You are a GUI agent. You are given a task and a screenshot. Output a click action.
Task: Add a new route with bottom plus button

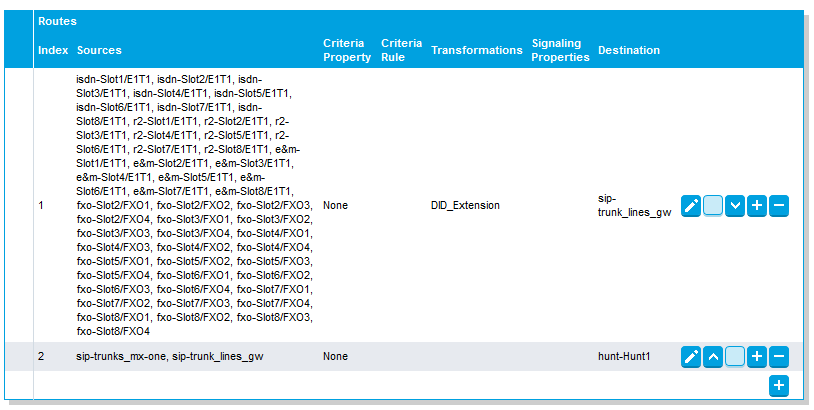pos(780,386)
